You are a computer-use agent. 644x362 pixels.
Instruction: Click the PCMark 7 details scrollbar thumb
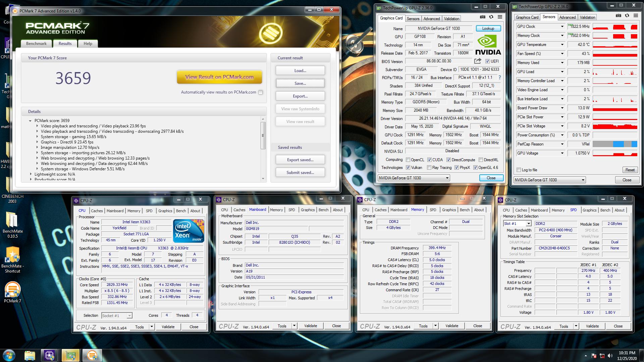pyautogui.click(x=263, y=136)
